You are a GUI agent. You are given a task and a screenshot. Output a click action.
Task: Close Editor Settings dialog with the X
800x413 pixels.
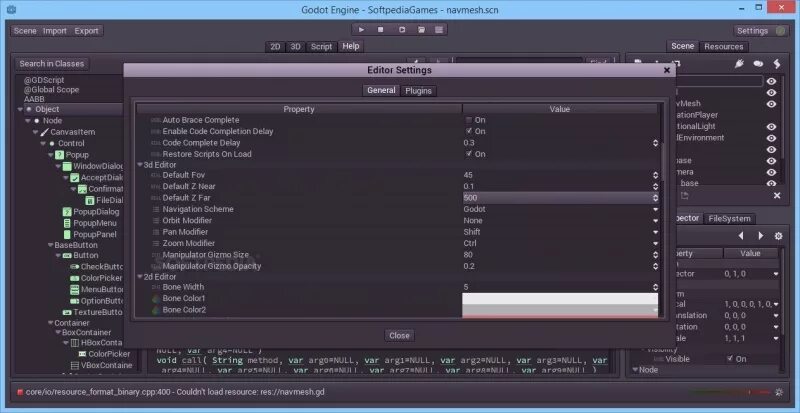tap(666, 70)
